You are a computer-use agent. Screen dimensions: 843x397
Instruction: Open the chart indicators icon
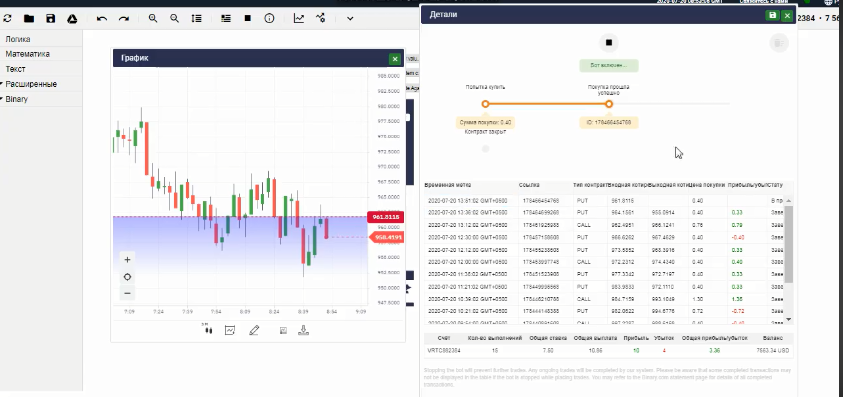pos(230,330)
